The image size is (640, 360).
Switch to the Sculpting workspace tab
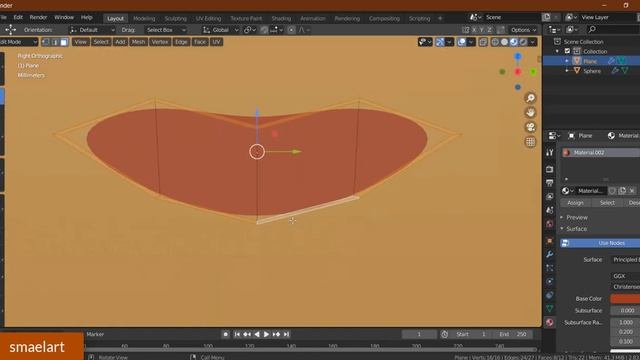click(x=176, y=18)
